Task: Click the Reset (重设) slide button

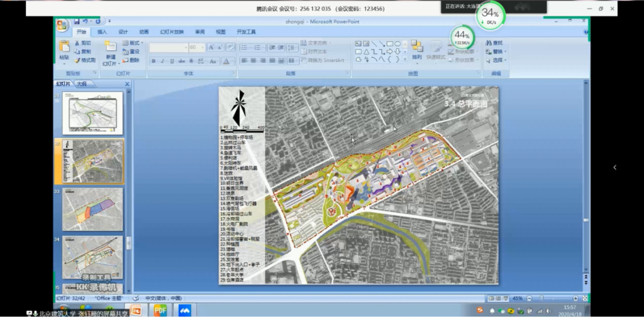Action: click(x=131, y=51)
